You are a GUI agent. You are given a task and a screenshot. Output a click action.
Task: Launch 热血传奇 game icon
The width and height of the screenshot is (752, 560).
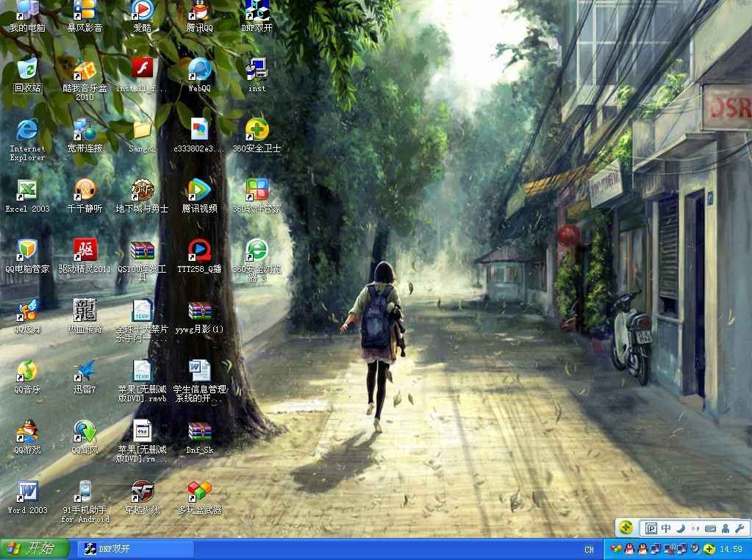coord(85,317)
